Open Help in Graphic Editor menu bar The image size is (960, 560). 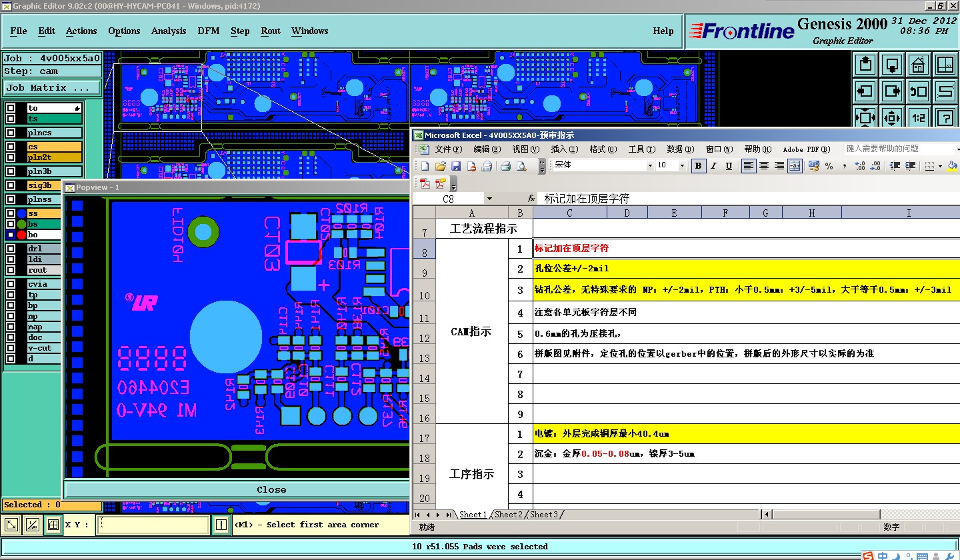(x=663, y=31)
